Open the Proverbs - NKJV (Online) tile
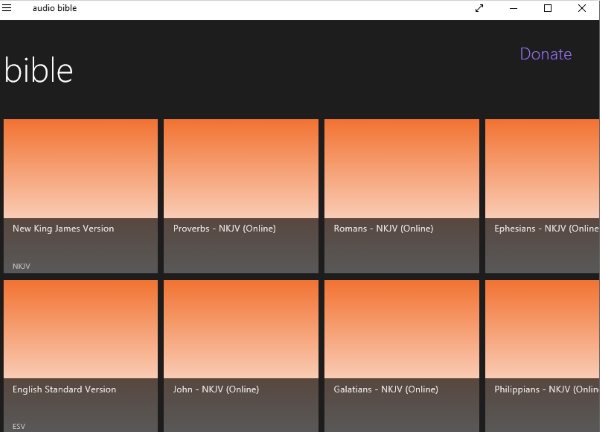 pyautogui.click(x=241, y=196)
